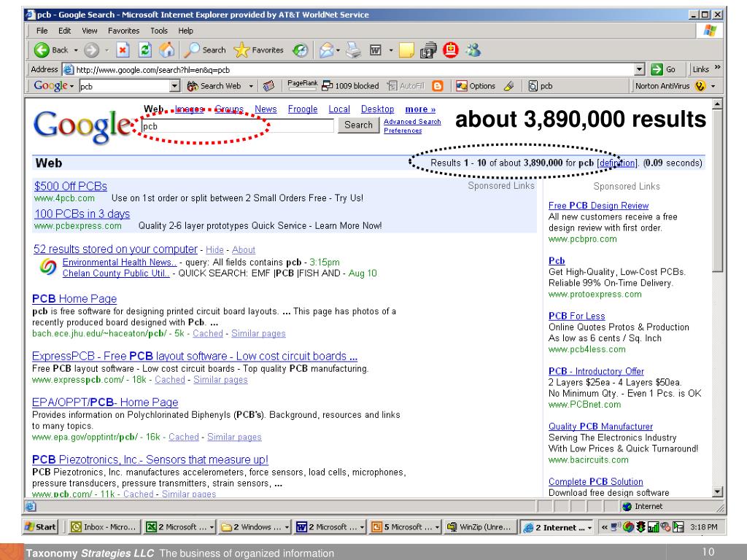Click the 3:18 PM system tray clock

(x=703, y=526)
